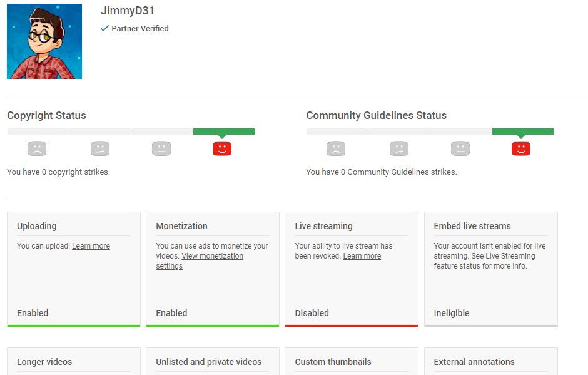Click the sad face icon under Community Guidelines Status
The width and height of the screenshot is (588, 375).
point(336,148)
